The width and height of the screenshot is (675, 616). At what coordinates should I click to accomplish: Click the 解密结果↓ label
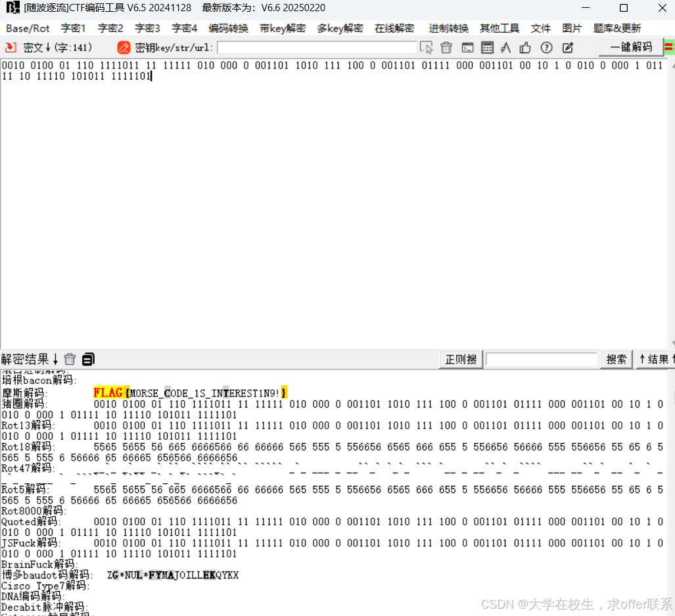click(x=30, y=359)
